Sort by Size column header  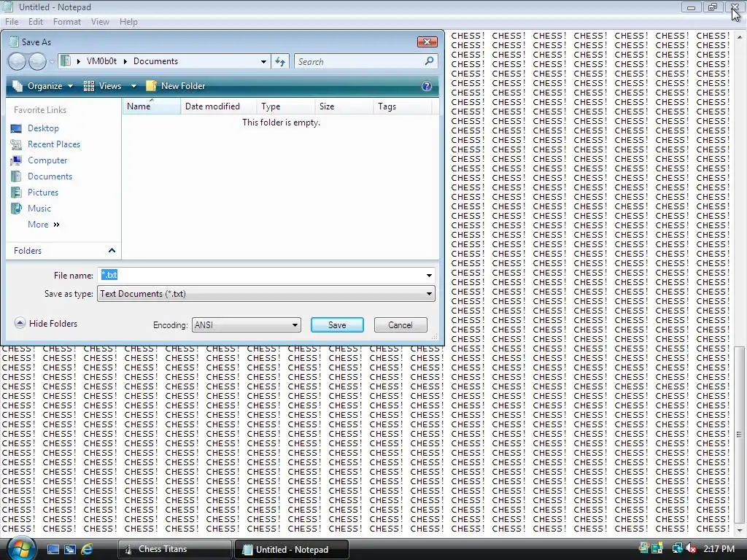click(x=344, y=106)
